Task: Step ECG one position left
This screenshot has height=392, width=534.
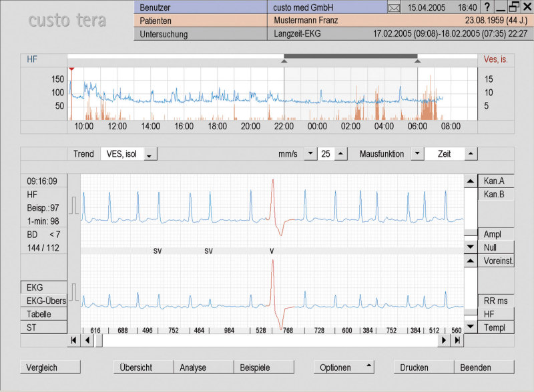Action: [x=87, y=340]
